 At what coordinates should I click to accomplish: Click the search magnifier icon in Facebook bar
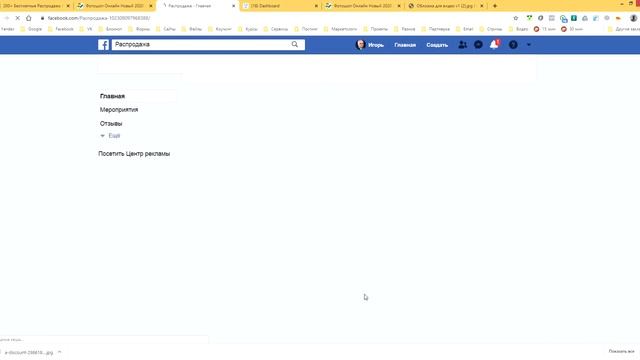[x=295, y=44]
